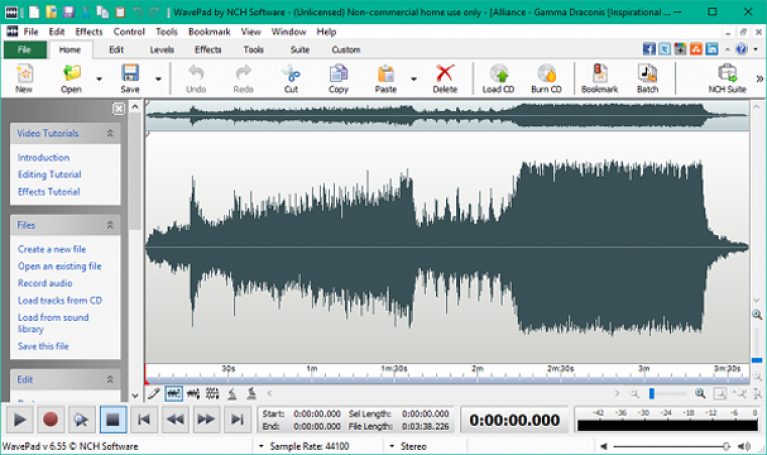Open the Introduction video tutorial link

(44, 158)
